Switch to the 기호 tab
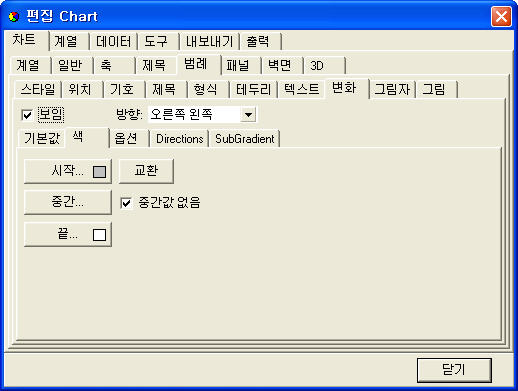The image size is (518, 391). click(x=124, y=89)
